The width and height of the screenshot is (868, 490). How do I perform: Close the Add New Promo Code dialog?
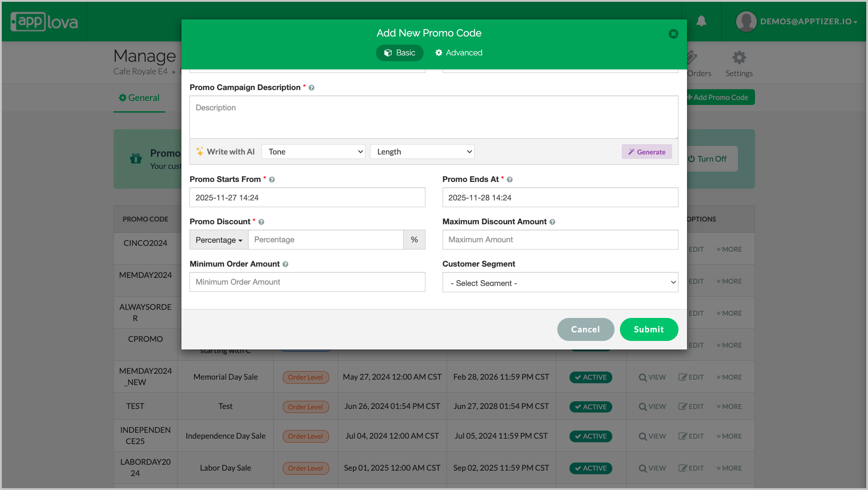pos(673,34)
